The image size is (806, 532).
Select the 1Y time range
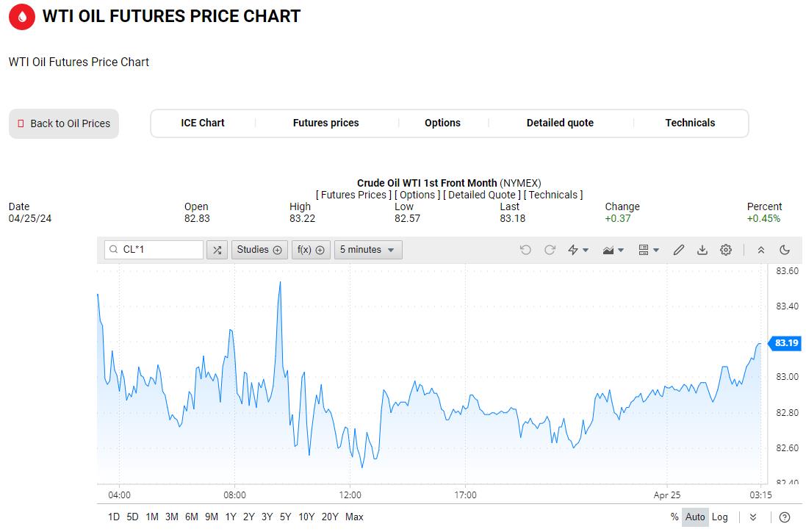[x=230, y=517]
